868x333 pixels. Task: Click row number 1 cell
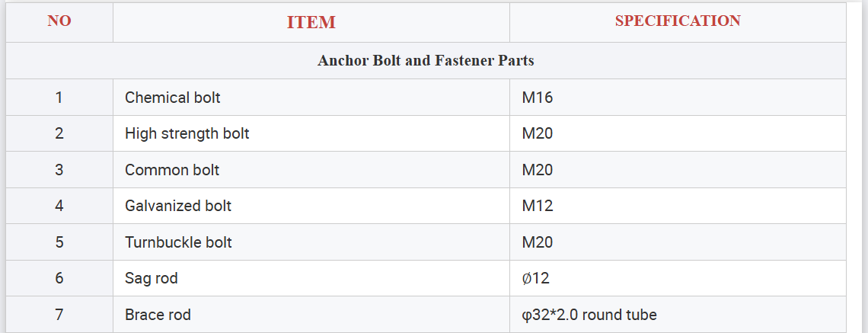click(59, 98)
